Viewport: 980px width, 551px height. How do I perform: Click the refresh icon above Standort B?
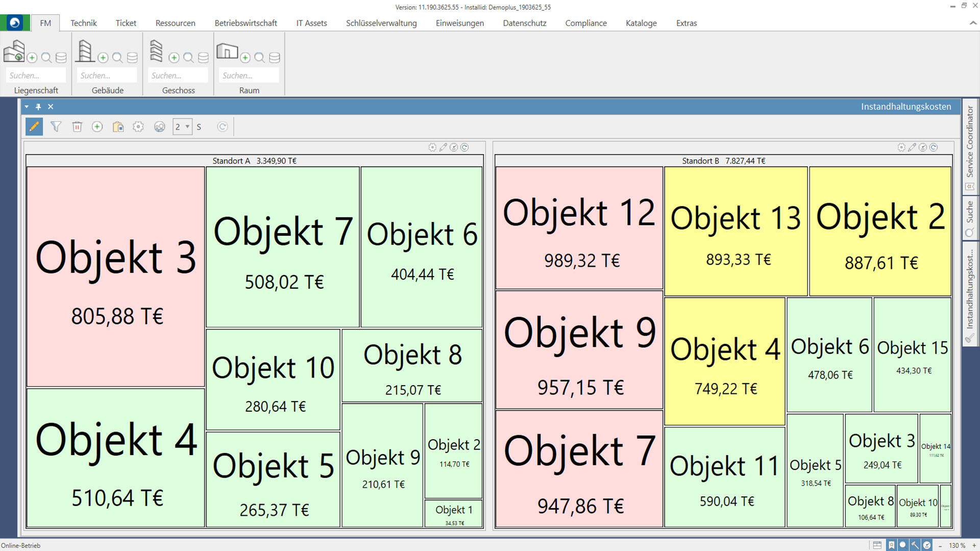pos(934,147)
